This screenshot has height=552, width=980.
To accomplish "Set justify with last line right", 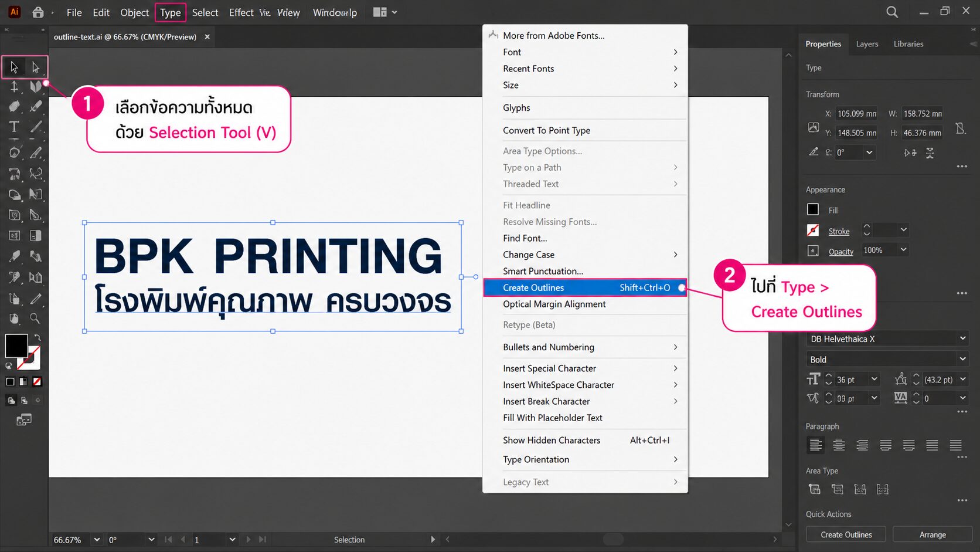I will [x=933, y=445].
